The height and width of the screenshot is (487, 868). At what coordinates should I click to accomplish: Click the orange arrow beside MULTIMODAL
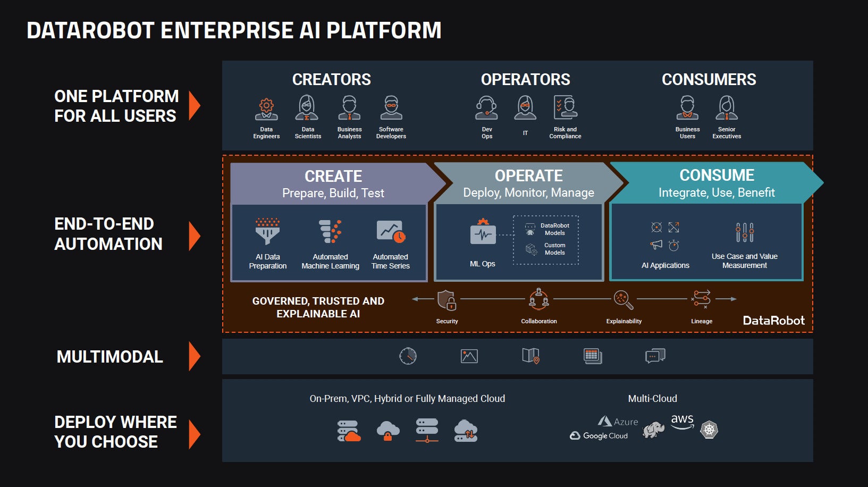coord(195,356)
